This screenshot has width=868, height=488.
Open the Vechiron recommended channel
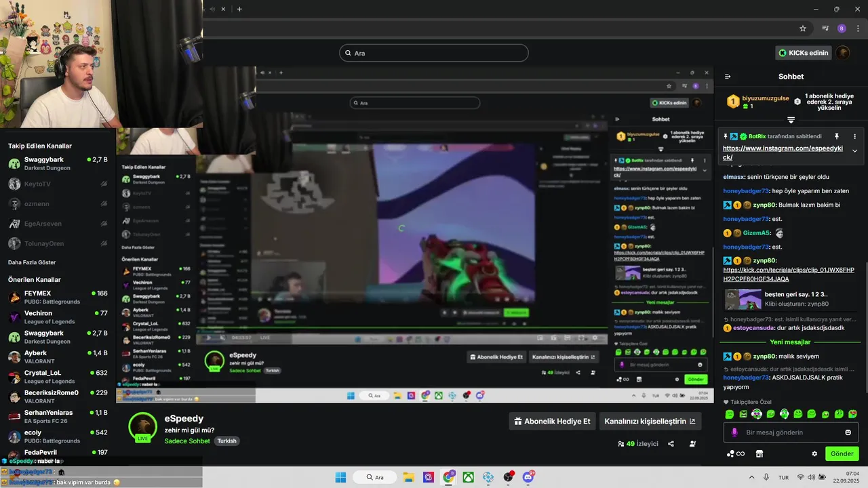coord(58,317)
